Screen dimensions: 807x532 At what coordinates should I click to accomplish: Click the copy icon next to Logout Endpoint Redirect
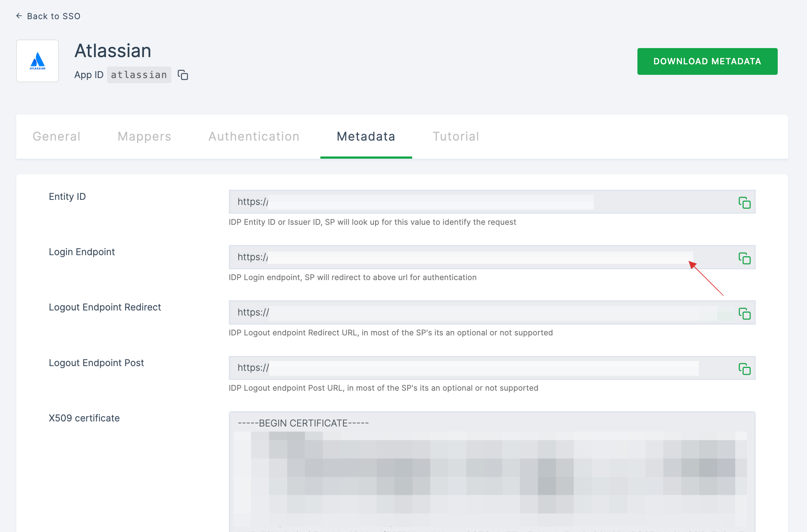(745, 313)
